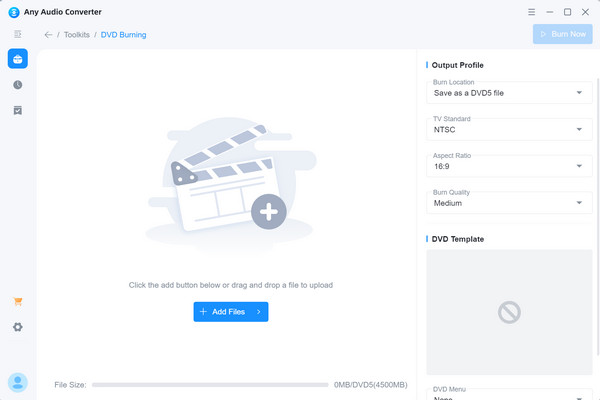The image size is (600, 400).
Task: Click the Burn Now button
Action: (562, 34)
